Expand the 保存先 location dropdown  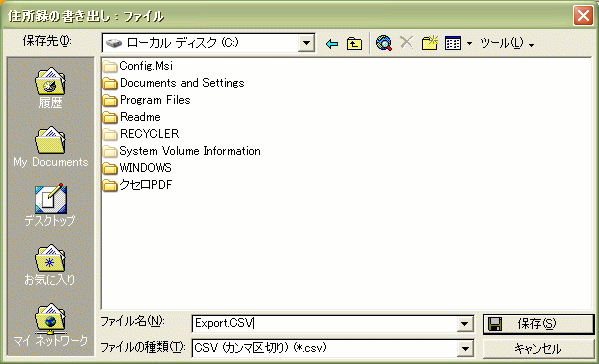[x=306, y=43]
